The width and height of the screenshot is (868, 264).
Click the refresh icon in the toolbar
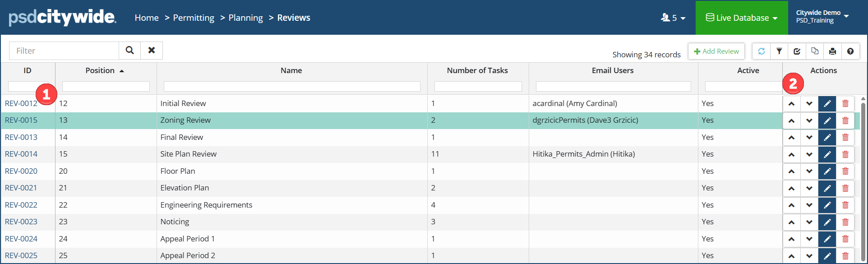[761, 51]
